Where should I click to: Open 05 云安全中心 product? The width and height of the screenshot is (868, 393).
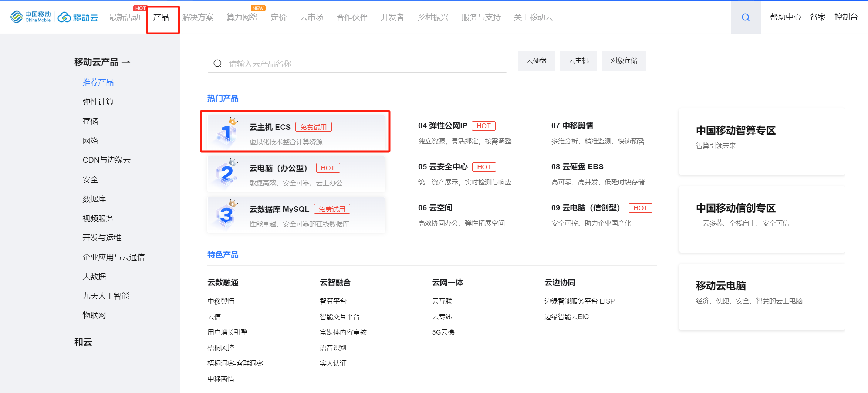[x=443, y=167]
